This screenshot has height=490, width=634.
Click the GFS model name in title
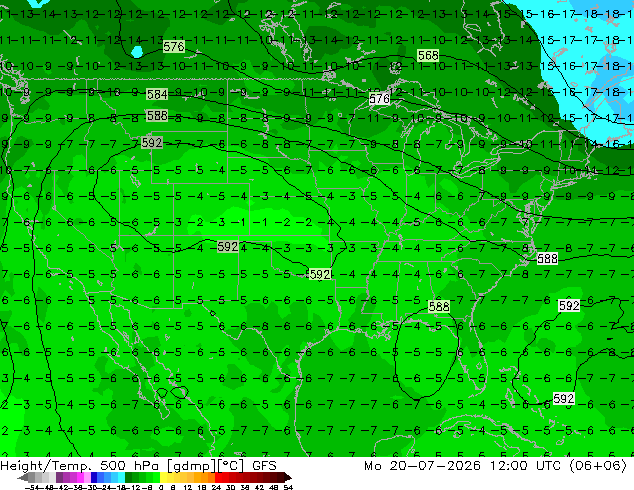(x=264, y=466)
